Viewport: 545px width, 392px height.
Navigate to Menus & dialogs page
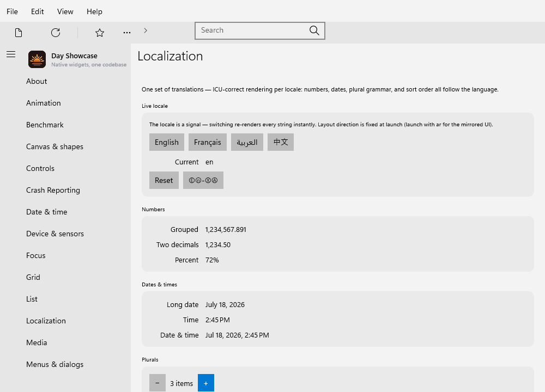point(55,364)
